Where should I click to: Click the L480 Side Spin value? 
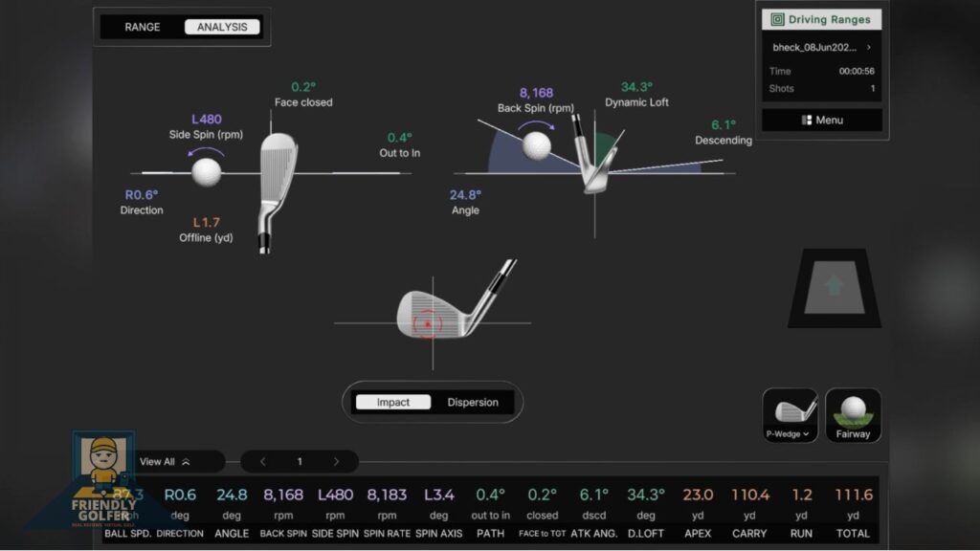[x=207, y=120]
